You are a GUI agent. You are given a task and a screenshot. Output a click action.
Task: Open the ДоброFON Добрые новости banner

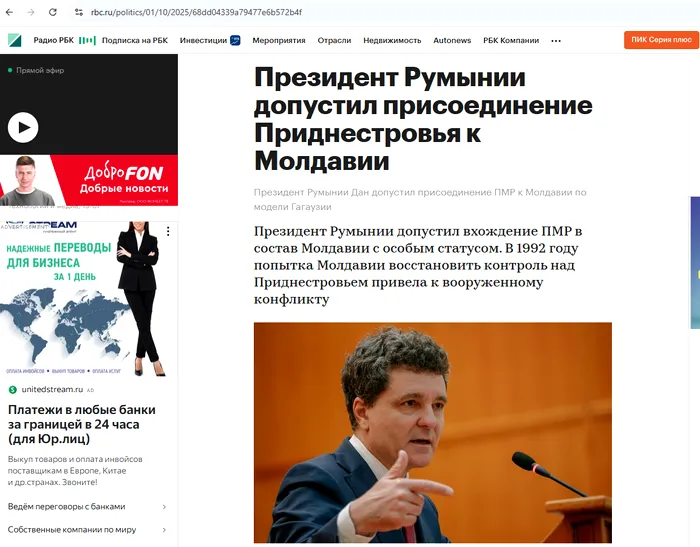89,180
